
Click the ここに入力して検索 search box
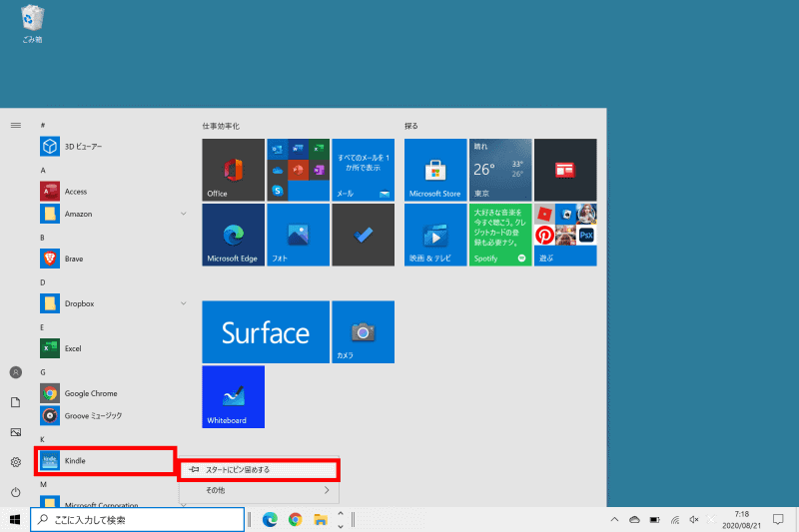138,520
